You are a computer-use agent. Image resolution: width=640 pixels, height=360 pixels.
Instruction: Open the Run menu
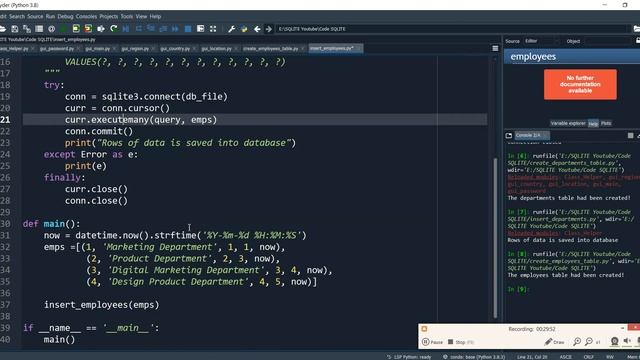tap(50, 16)
